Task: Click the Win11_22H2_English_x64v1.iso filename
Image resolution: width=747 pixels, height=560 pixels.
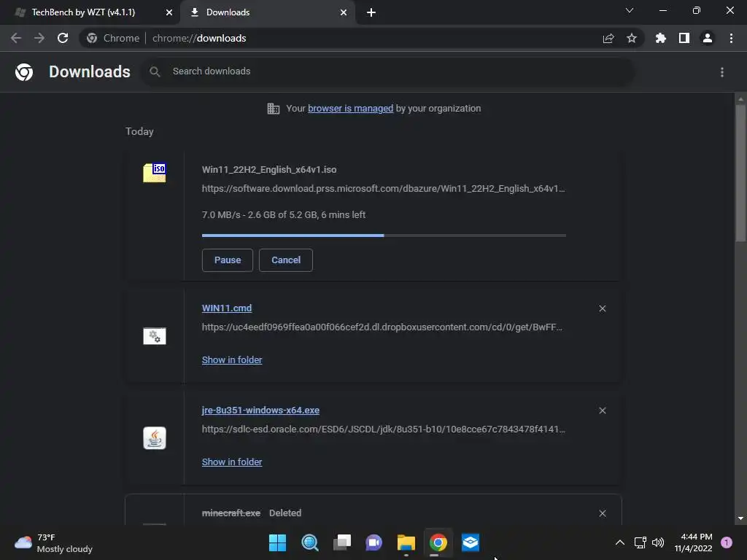Action: (269, 169)
